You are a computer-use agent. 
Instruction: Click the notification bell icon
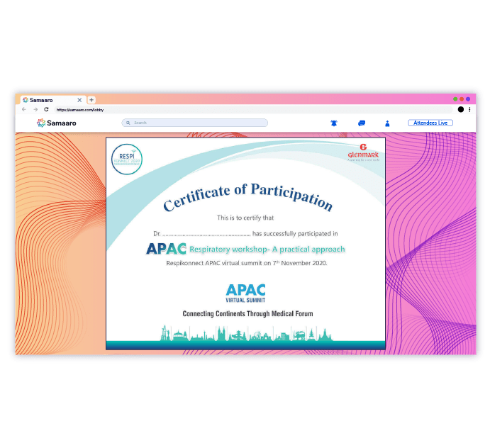click(x=334, y=123)
